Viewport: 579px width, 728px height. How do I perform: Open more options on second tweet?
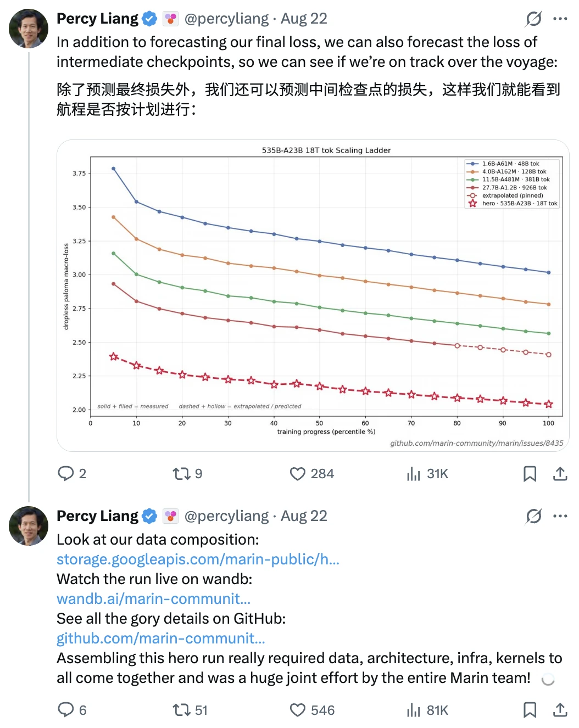560,516
